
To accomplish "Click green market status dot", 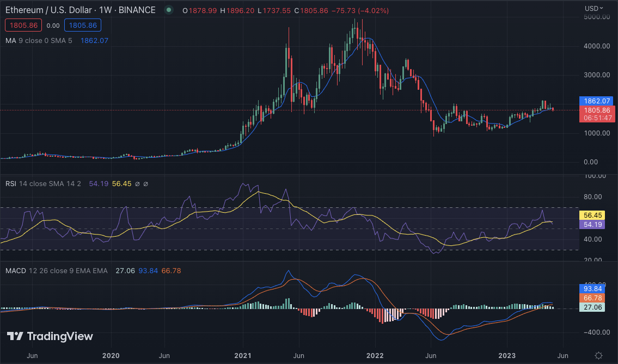I will point(169,10).
